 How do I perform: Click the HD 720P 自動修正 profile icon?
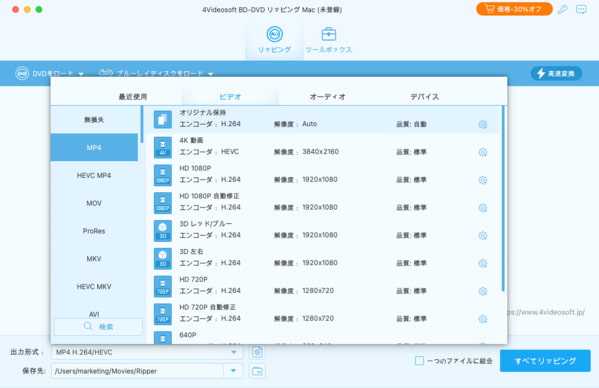pyautogui.click(x=163, y=314)
